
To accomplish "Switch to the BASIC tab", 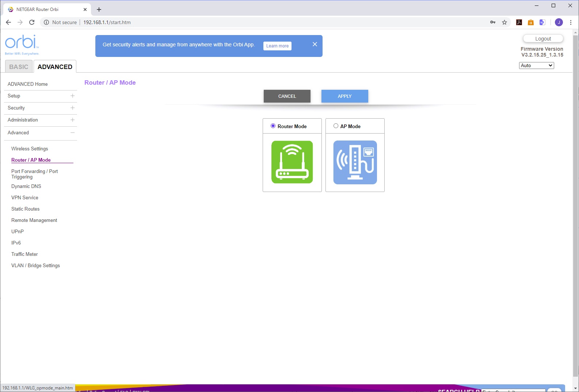I will pos(19,67).
